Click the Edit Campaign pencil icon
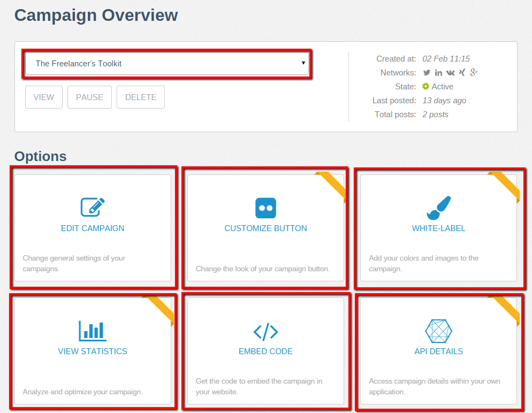Screen dimensions: 532x413 (x=93, y=208)
